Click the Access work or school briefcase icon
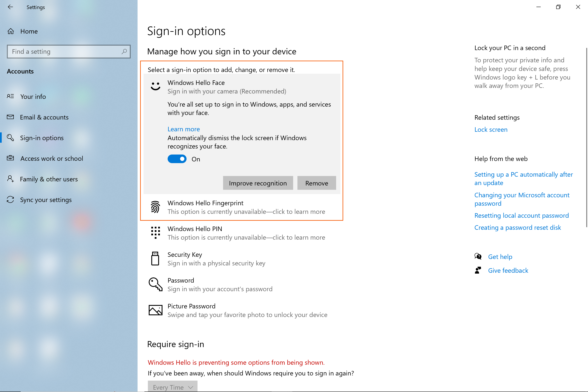Viewport: 588px width, 392px height. click(10, 158)
